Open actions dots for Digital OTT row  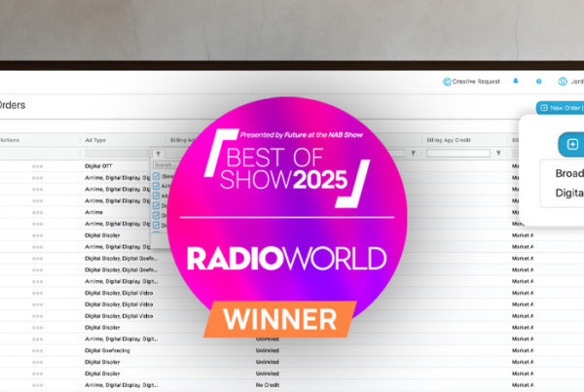(38, 166)
